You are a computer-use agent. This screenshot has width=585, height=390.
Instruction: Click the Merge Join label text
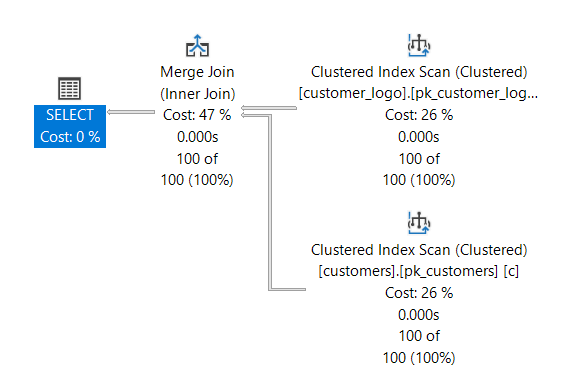[x=197, y=72]
